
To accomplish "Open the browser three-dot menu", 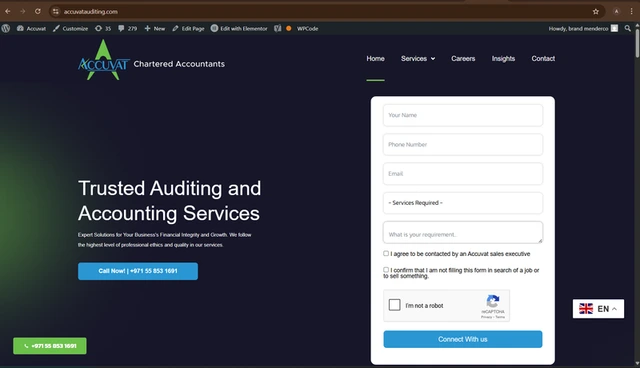I will click(x=631, y=11).
